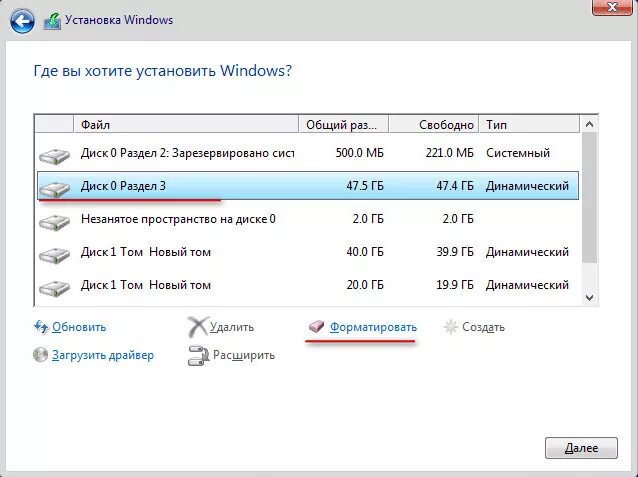Click the back arrow button
Viewport: 638px width, 477px height.
[24, 19]
